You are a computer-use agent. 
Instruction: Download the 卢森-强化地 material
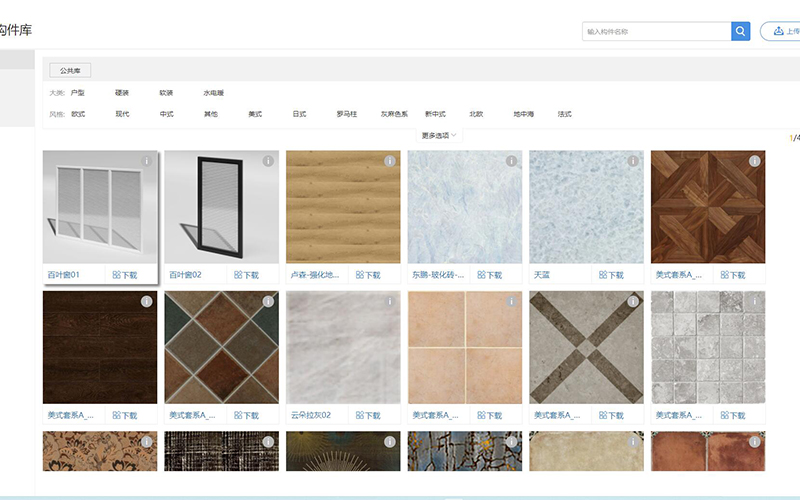pyautogui.click(x=368, y=275)
